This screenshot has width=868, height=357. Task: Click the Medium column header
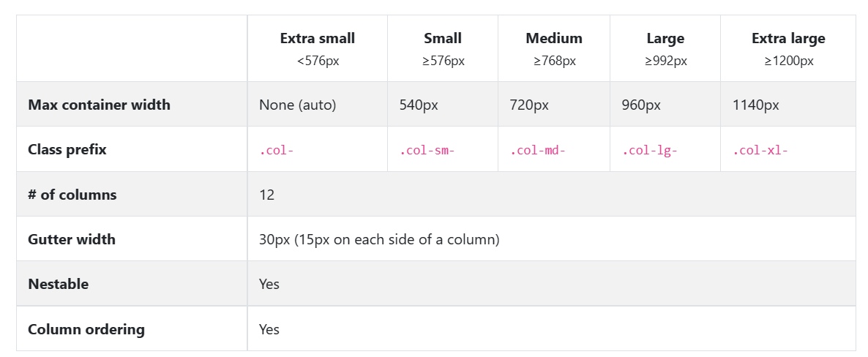click(x=554, y=39)
